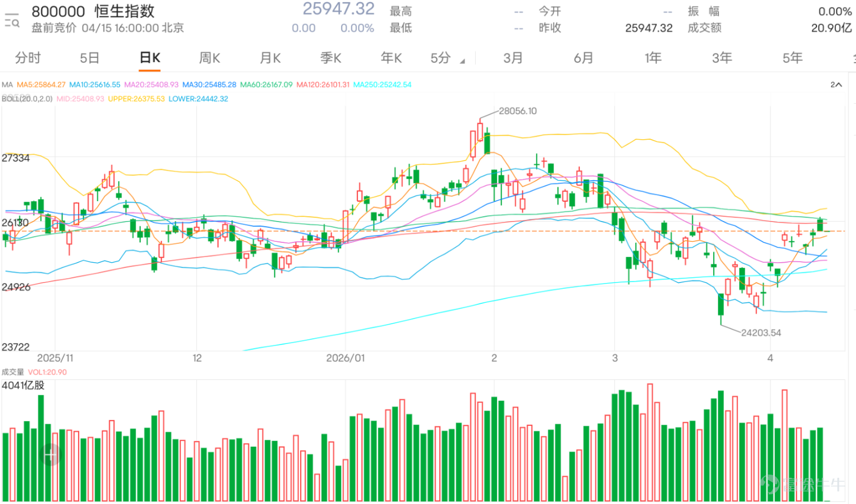The image size is (856, 504).
Task: Expand the 5分 minute-interval dropdown
Action: (447, 58)
